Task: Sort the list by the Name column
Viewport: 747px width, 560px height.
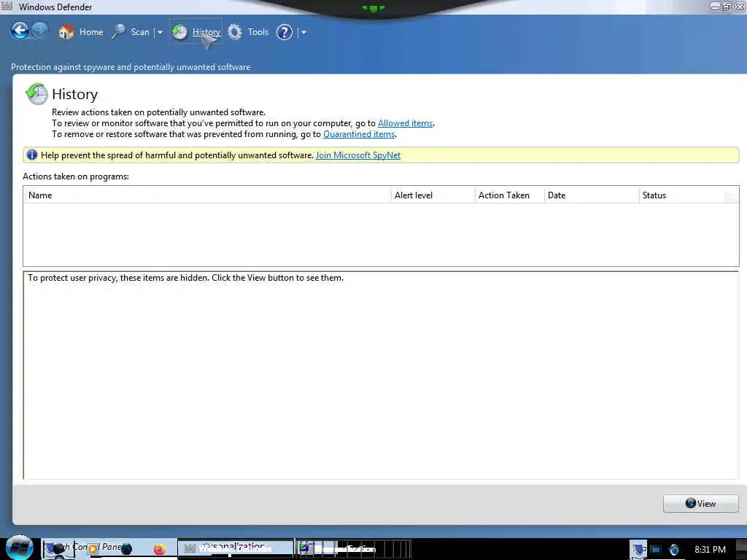Action: tap(207, 195)
